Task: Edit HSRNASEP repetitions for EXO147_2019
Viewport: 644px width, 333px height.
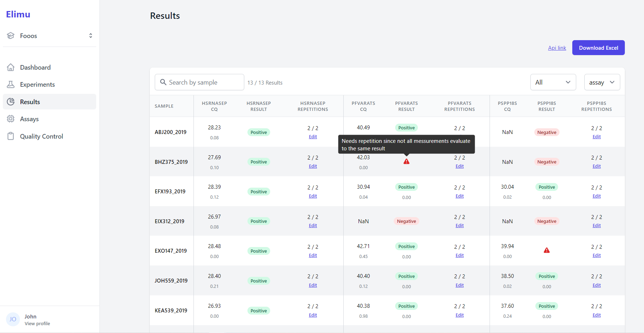Action: point(313,256)
